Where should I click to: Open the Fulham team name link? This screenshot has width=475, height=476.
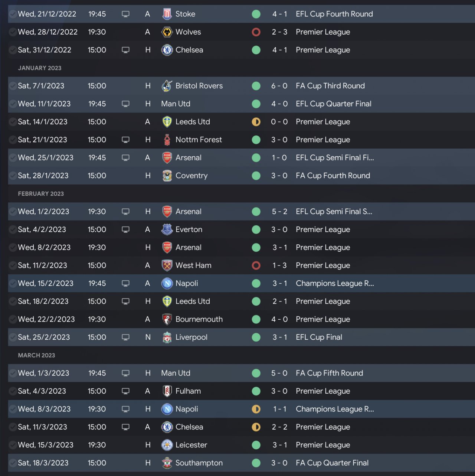pyautogui.click(x=188, y=391)
